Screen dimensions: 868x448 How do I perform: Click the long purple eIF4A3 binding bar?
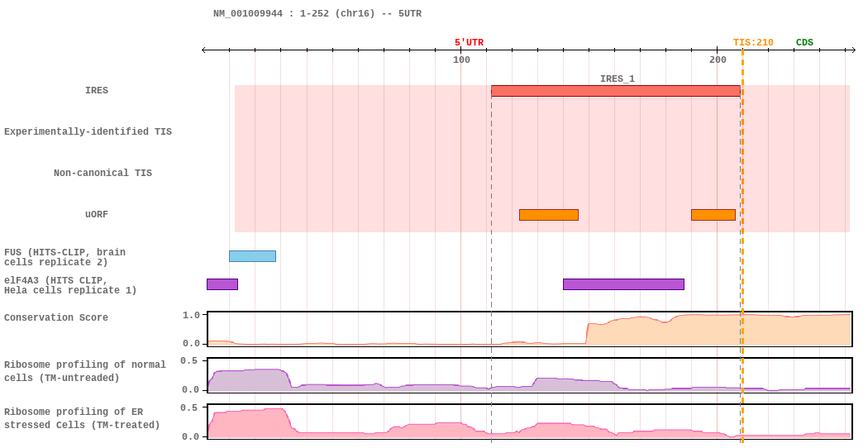623,284
